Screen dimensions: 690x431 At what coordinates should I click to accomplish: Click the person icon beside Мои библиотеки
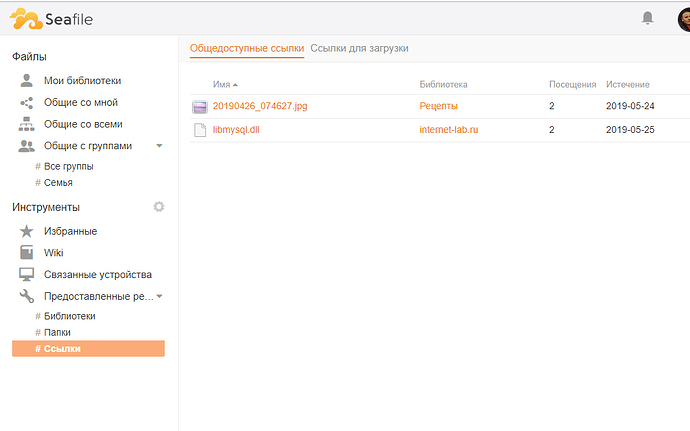pyautogui.click(x=26, y=81)
